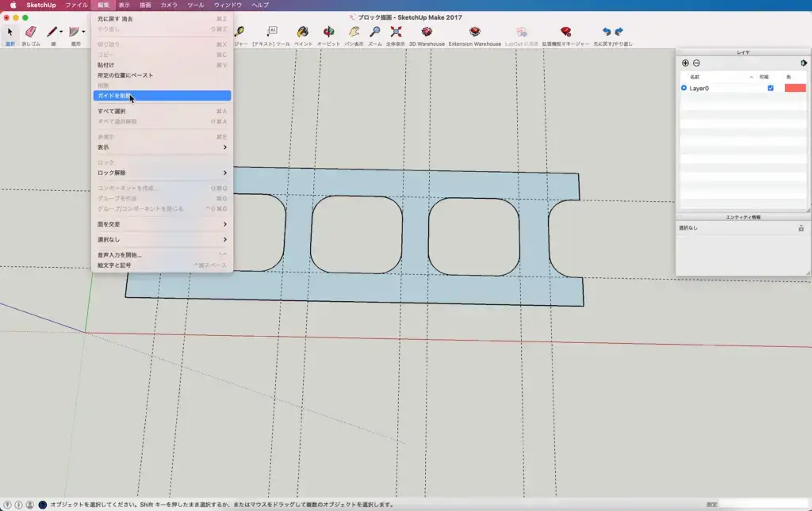The width and height of the screenshot is (812, 511).
Task: Open the line tool dropdown arrow
Action: 61,32
